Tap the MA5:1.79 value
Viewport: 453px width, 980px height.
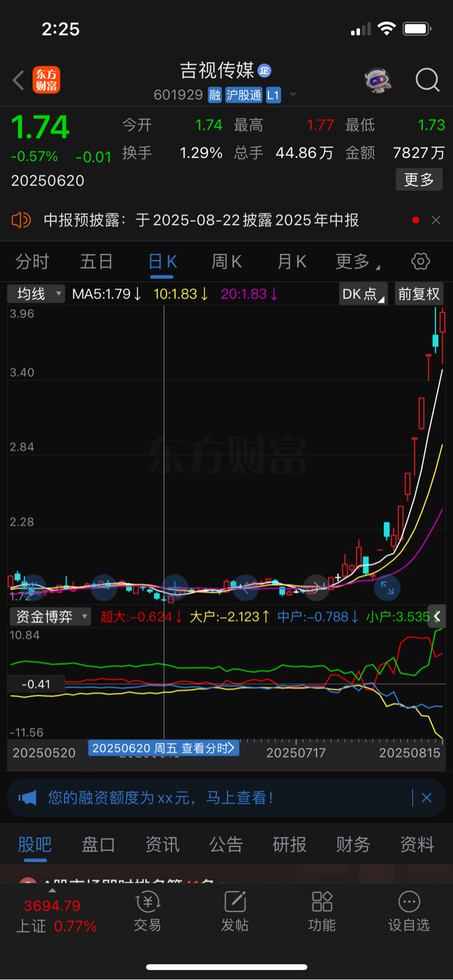[107, 293]
